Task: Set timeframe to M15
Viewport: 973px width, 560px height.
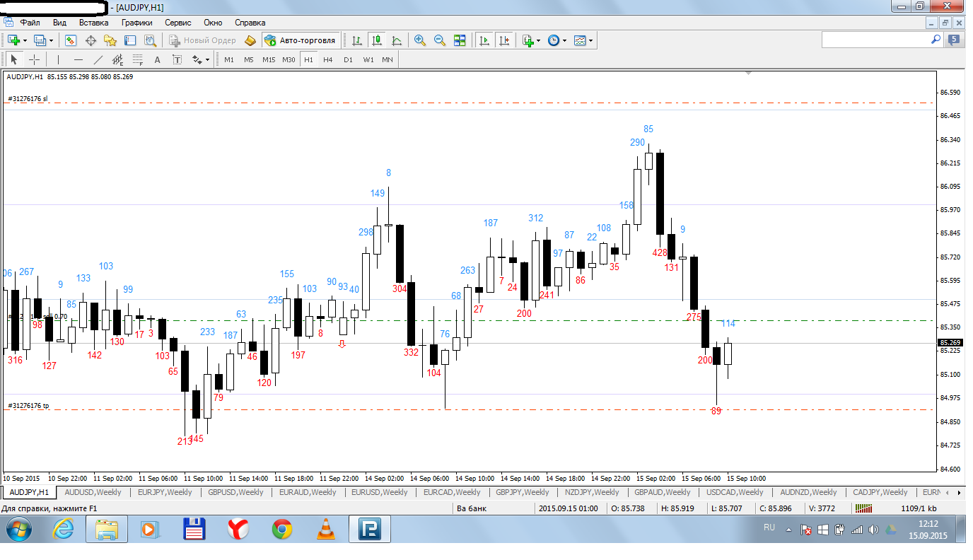Action: (269, 59)
